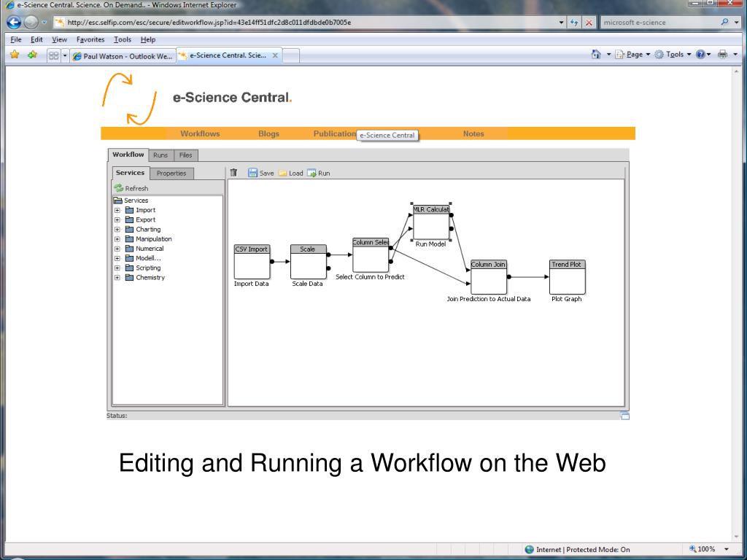Select the Charting folder icon
This screenshot has height=560, width=747.
tap(129, 229)
